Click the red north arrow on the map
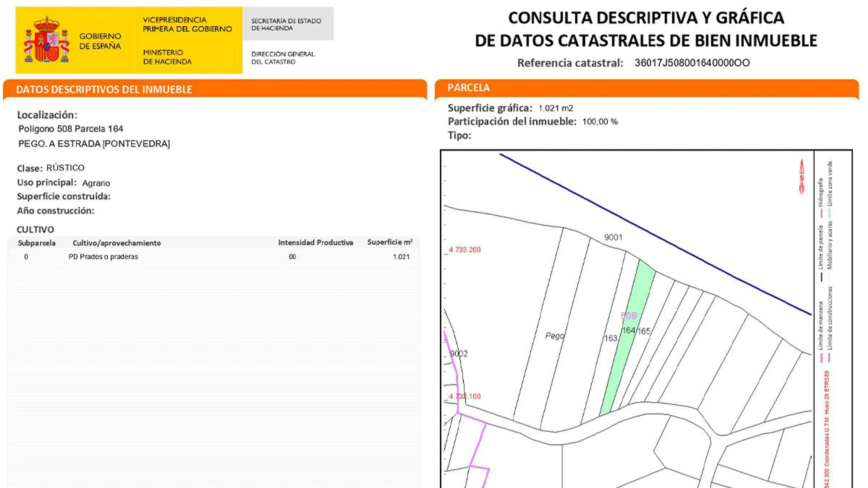The image size is (868, 488). click(802, 176)
